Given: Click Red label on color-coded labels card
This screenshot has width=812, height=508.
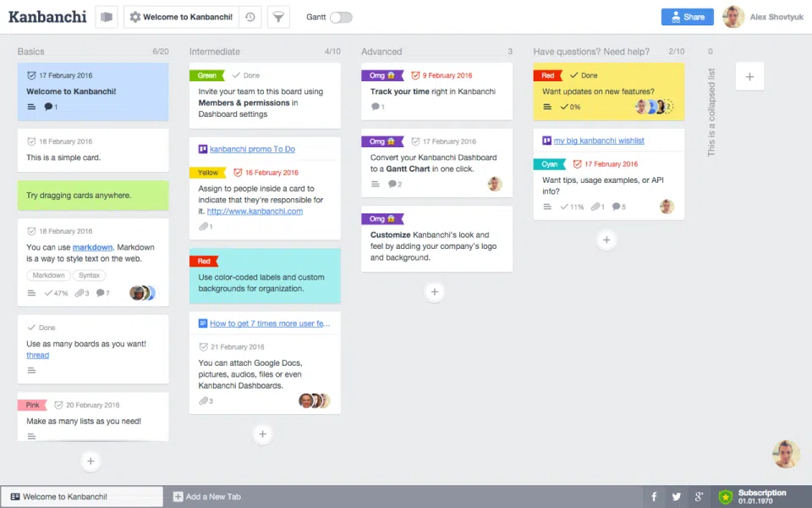Looking at the screenshot, I should tap(204, 262).
